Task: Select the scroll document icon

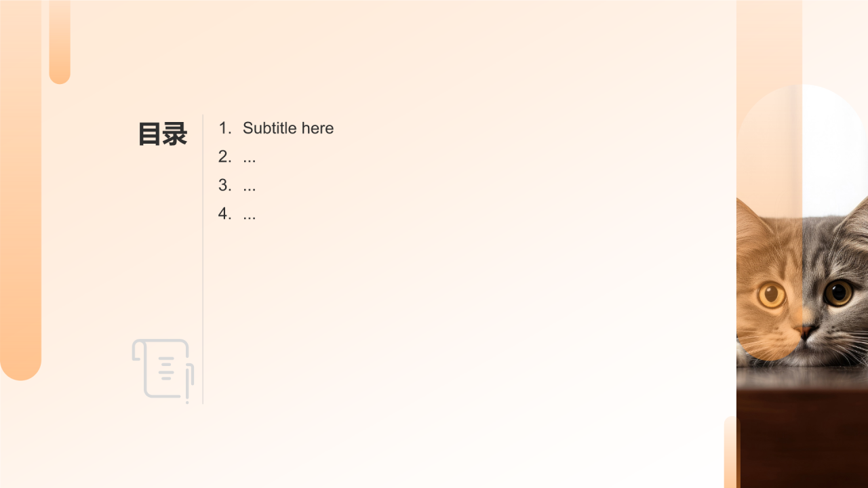Action: pos(163,371)
